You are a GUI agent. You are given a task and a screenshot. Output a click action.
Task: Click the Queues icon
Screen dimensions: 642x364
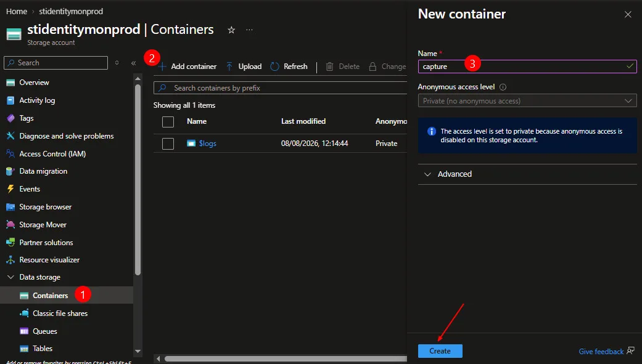pyautogui.click(x=24, y=331)
